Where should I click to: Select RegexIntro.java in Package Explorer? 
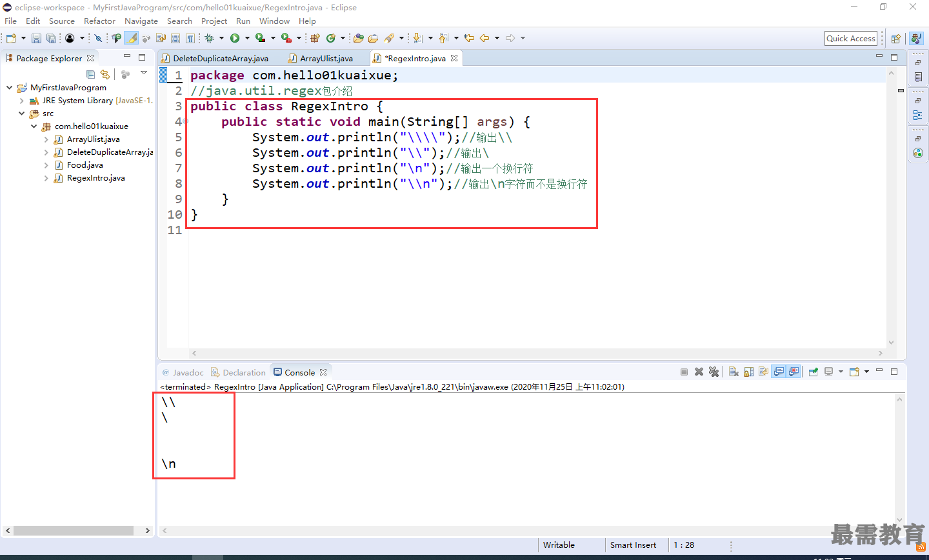point(96,178)
